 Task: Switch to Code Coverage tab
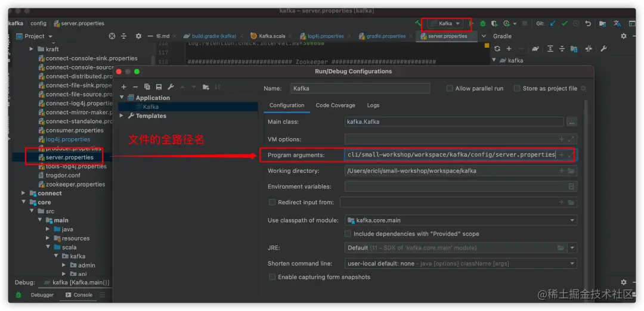point(335,105)
